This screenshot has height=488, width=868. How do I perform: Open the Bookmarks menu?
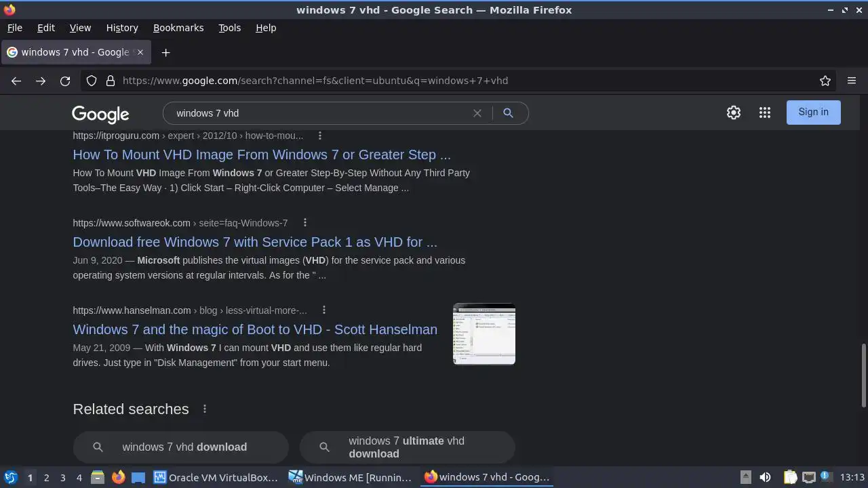click(x=178, y=28)
